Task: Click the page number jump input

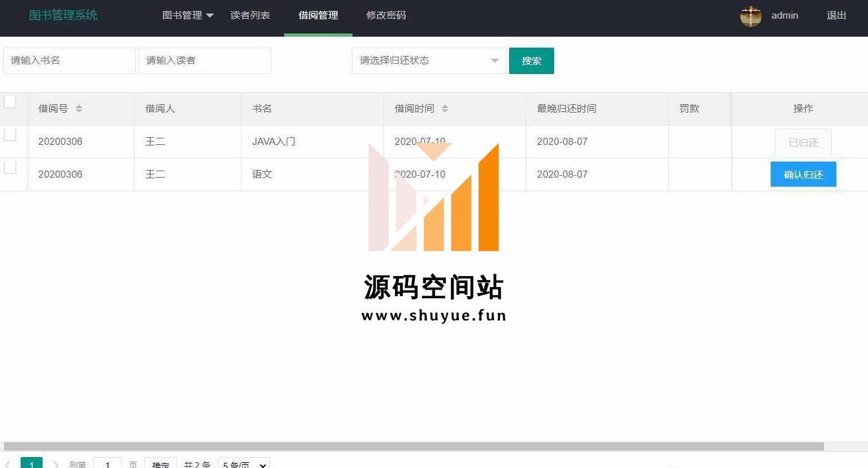Action: point(108,463)
